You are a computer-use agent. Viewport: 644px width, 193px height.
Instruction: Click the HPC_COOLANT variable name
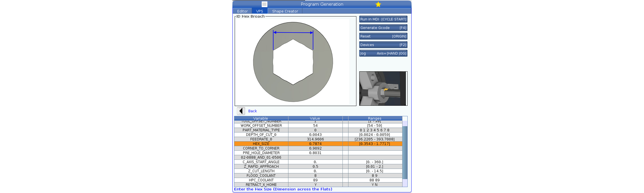click(261, 180)
